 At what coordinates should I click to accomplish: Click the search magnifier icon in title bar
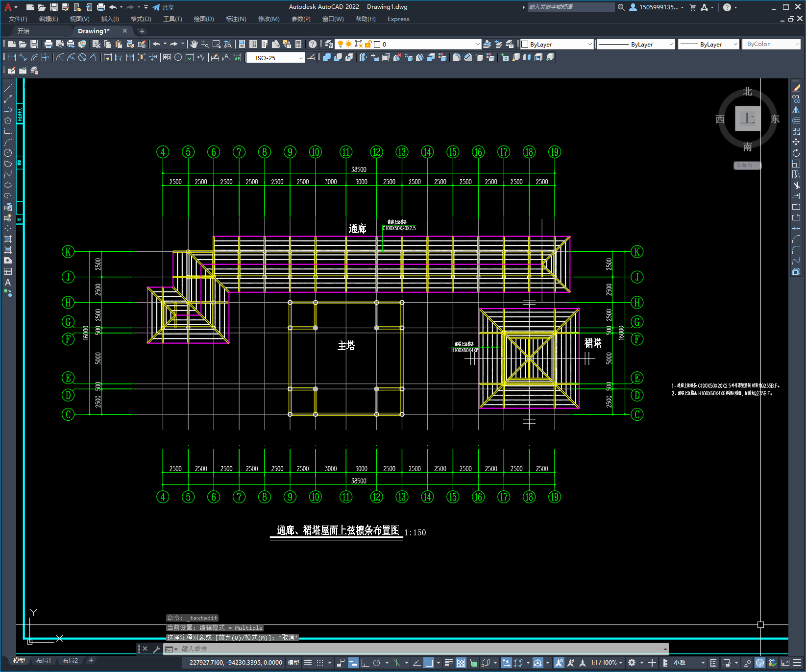pos(621,7)
